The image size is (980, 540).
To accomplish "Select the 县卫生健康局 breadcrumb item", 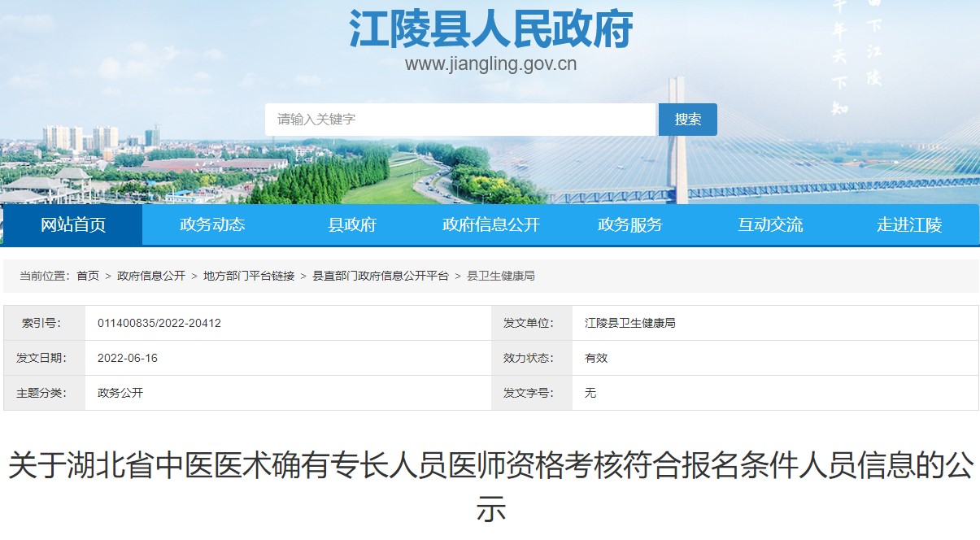I will [500, 277].
